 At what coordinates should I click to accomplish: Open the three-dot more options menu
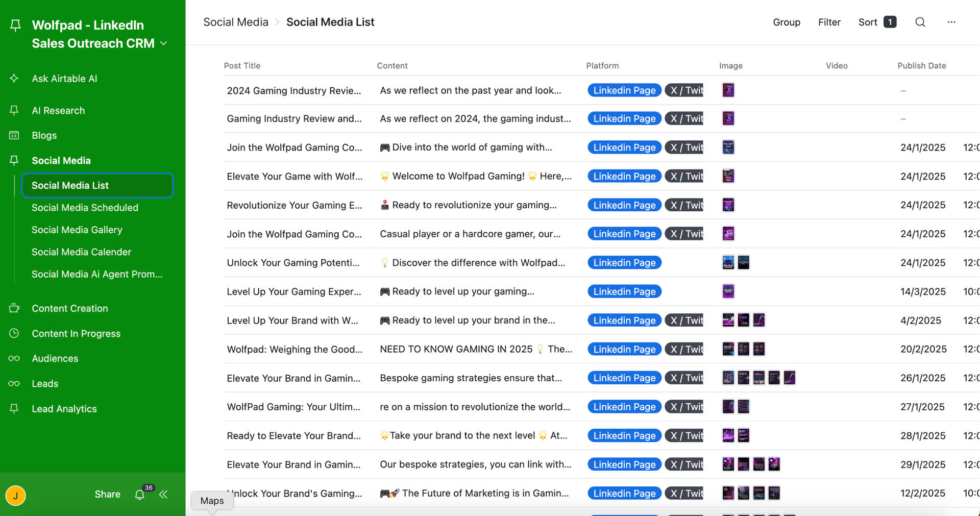(x=951, y=22)
